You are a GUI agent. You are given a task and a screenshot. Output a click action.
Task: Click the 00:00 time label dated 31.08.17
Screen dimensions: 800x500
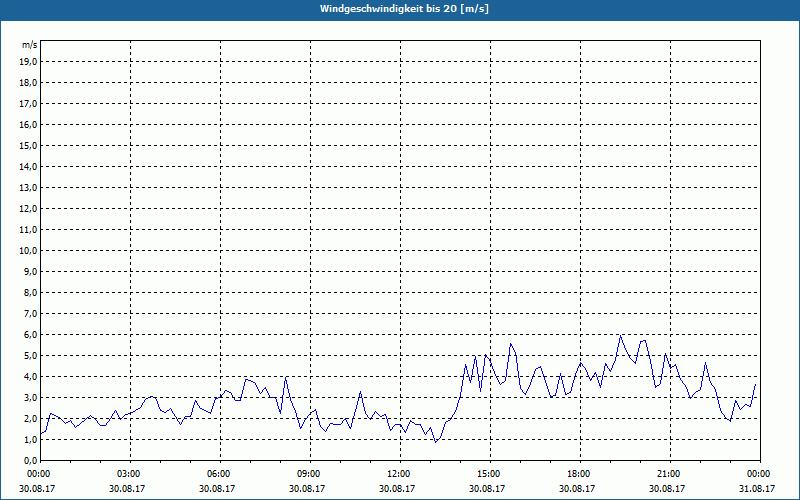coord(758,474)
